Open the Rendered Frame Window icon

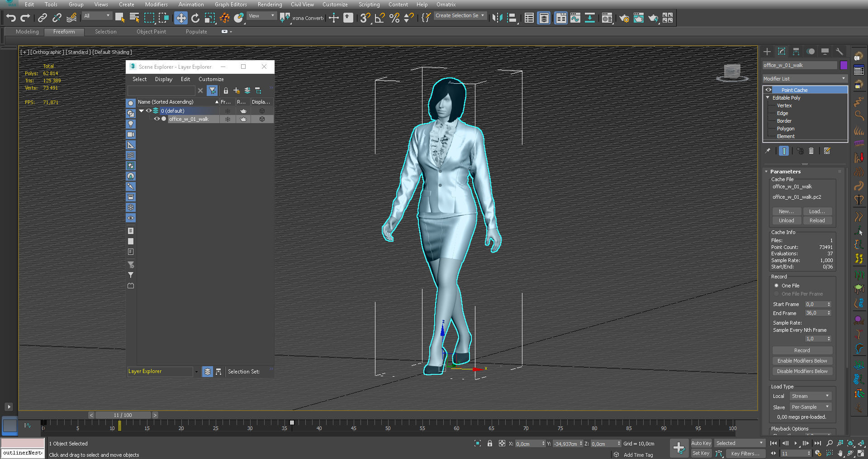pos(638,18)
